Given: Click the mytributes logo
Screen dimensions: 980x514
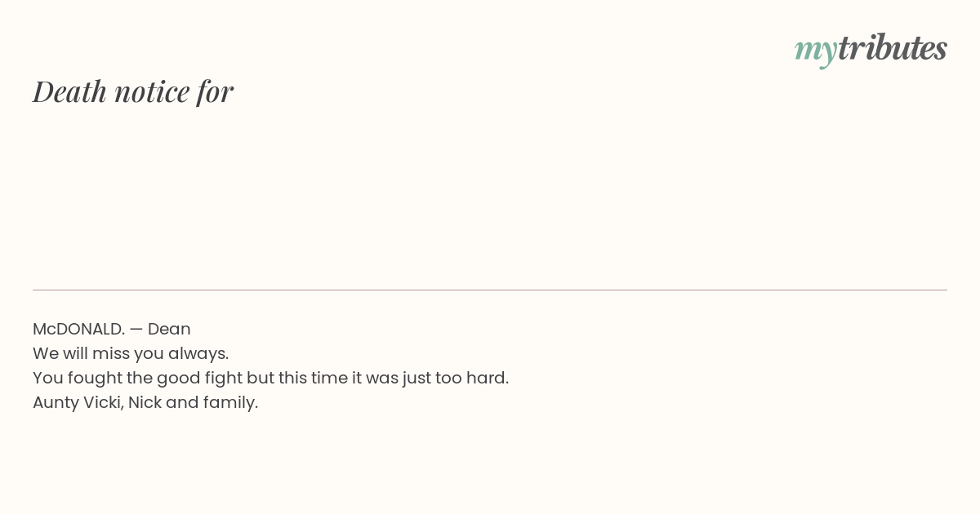Looking at the screenshot, I should [x=871, y=49].
